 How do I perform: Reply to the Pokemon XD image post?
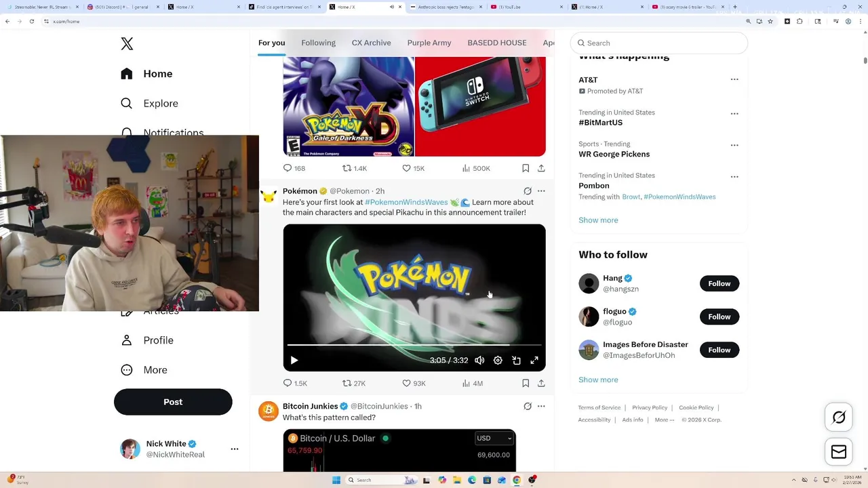point(294,168)
